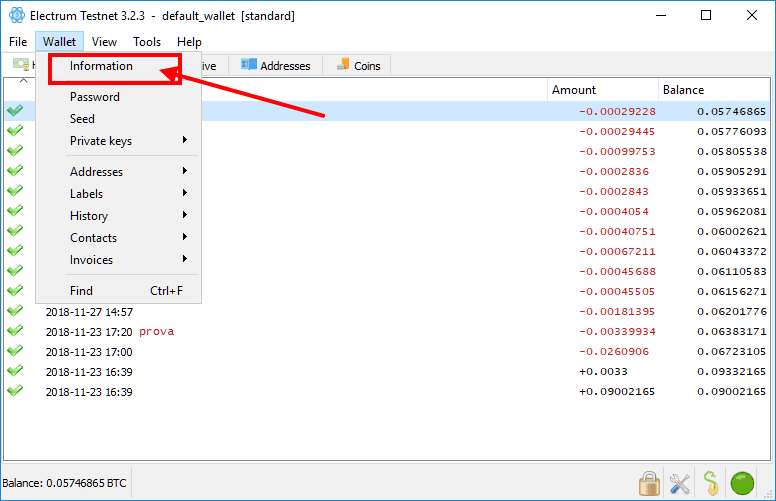Expand the Contacts submenu
This screenshot has height=501, width=776.
pos(118,238)
